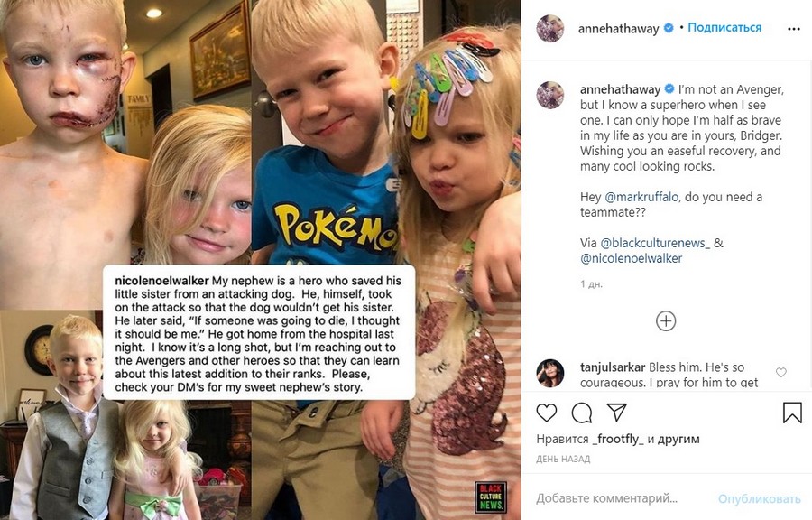
Task: Like tanjulsarkar's comment heart
Action: (x=781, y=372)
